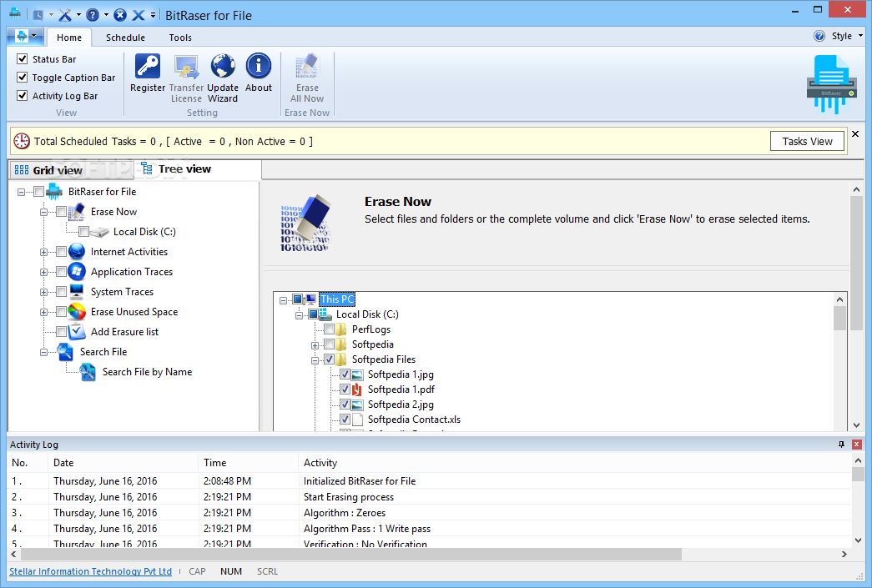The image size is (872, 588).
Task: Collapse the This PC node
Action: click(x=283, y=300)
